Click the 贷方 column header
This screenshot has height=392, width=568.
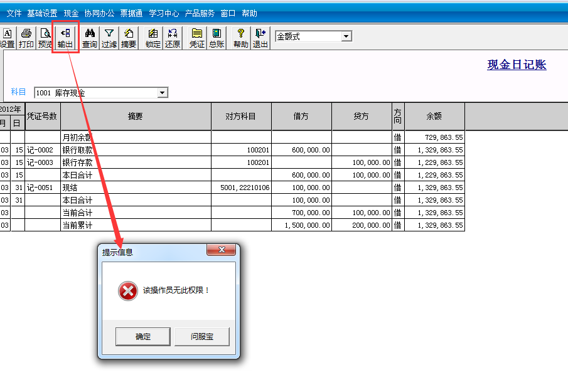[362, 116]
